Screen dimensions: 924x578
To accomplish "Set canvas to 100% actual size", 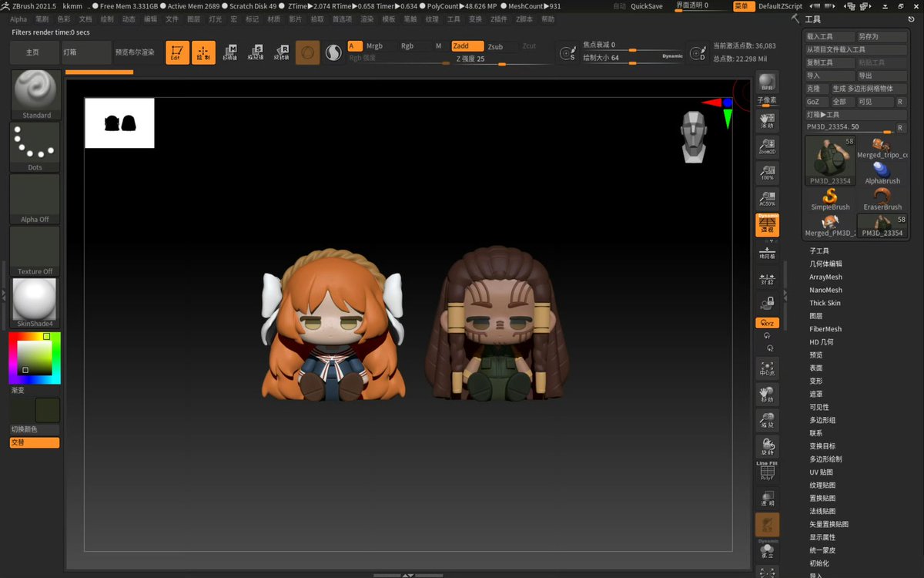I will pyautogui.click(x=767, y=173).
